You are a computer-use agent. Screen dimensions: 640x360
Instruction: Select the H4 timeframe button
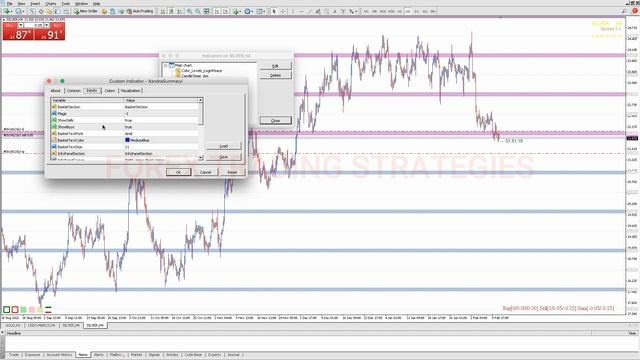coord(408,11)
